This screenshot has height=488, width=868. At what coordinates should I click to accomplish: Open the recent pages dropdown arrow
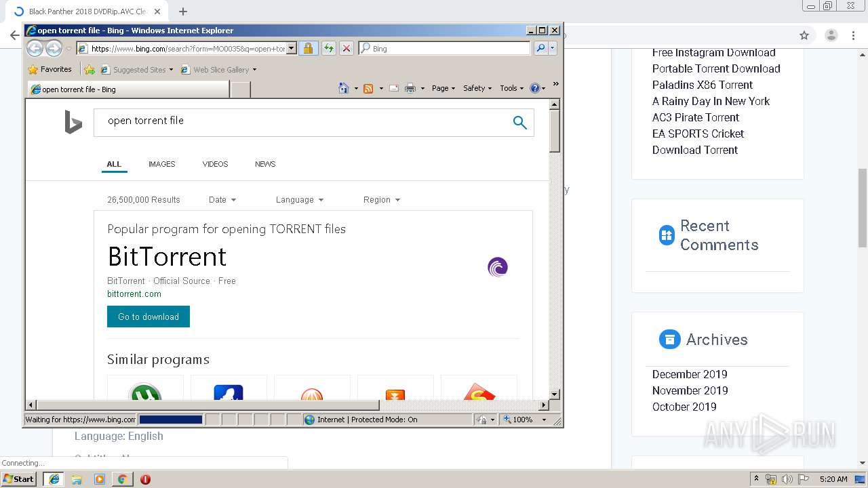coord(68,49)
